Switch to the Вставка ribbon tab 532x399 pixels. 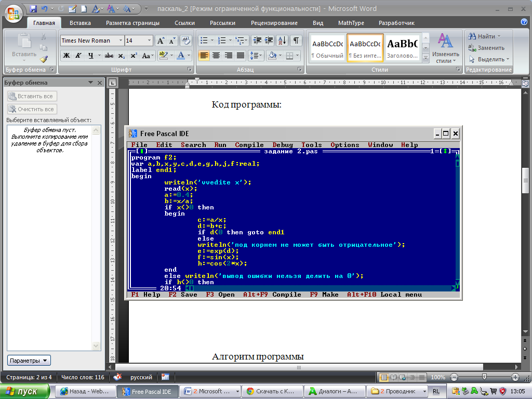[x=80, y=23]
